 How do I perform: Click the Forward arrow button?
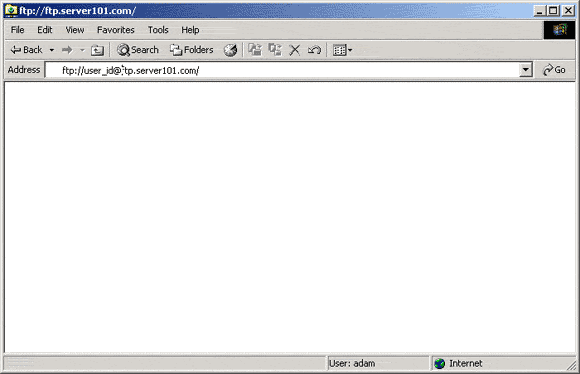(67, 50)
